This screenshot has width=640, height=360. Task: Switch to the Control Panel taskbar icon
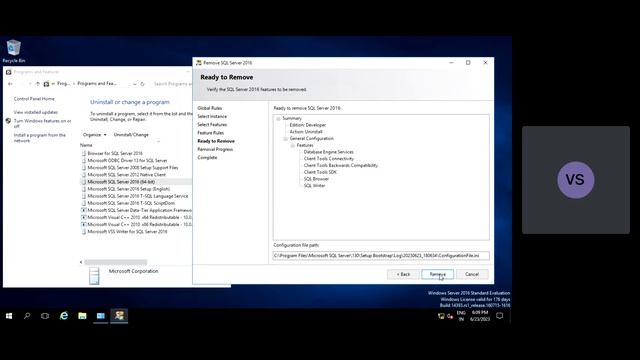[x=100, y=316]
